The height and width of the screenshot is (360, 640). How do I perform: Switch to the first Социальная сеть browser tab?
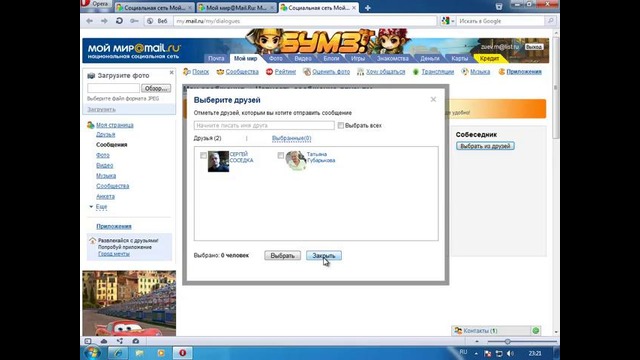[x=154, y=8]
